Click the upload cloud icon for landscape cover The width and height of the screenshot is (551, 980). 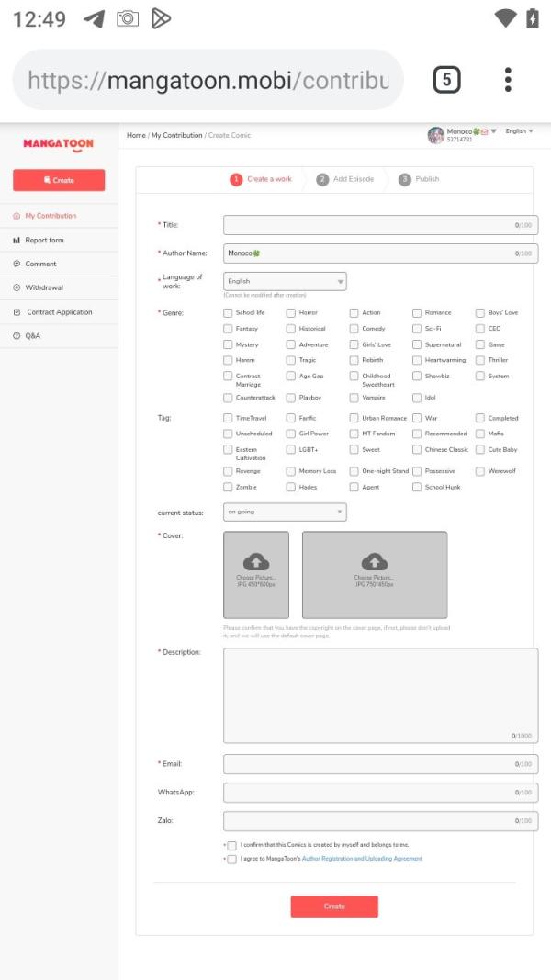374,561
